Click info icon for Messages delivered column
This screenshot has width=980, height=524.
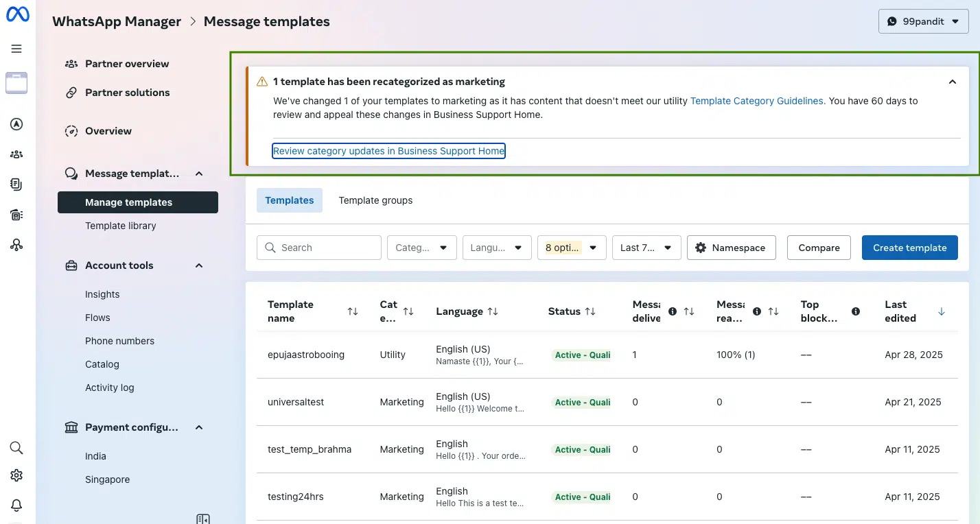673,311
